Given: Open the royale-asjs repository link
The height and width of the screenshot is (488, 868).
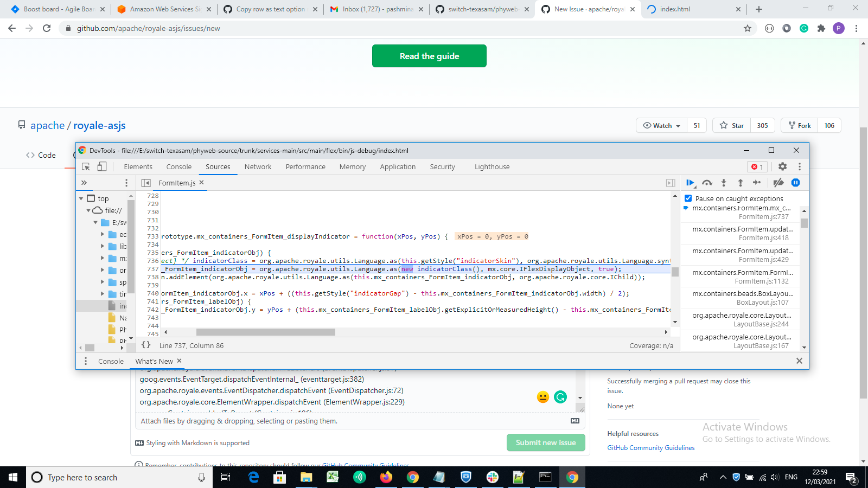Looking at the screenshot, I should point(99,125).
